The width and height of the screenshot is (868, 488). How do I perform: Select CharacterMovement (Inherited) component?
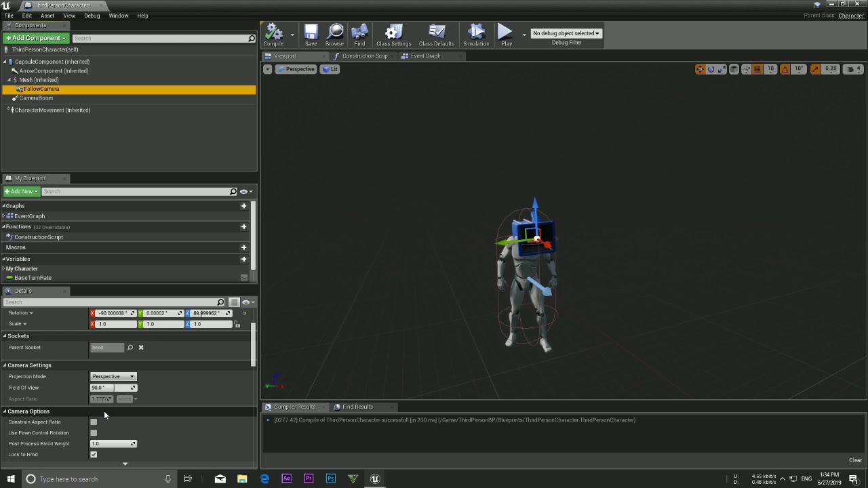[52, 110]
